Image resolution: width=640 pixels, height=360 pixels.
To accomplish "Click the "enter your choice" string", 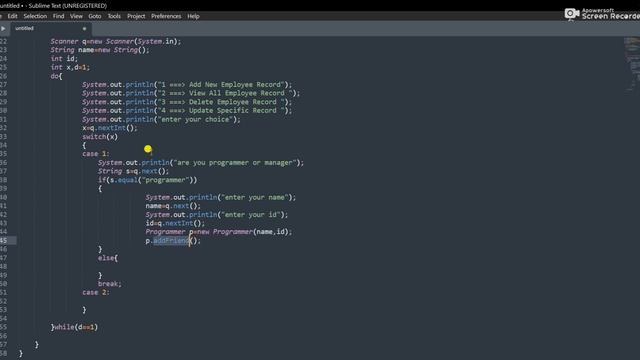I will tap(197, 119).
